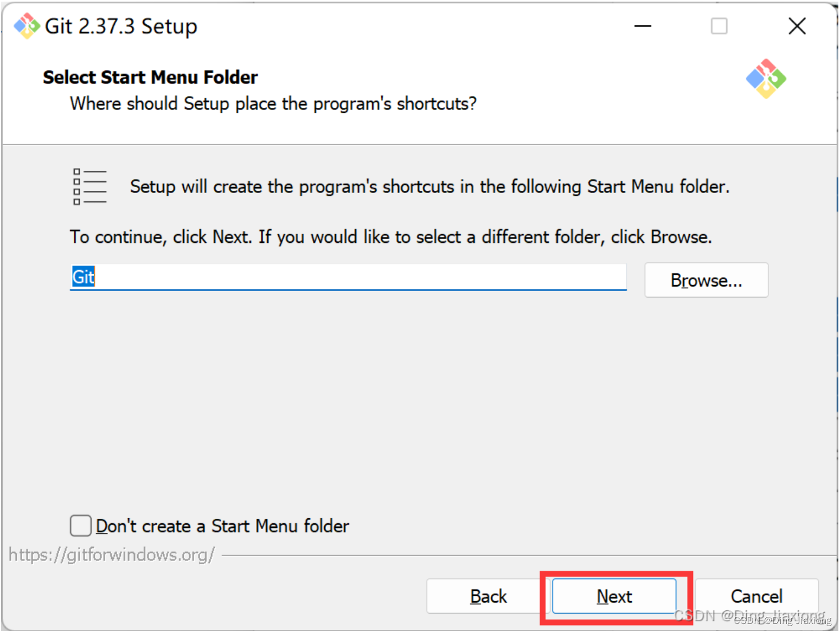Image resolution: width=840 pixels, height=631 pixels.
Task: Open the Browse... folder dialog
Action: coord(706,280)
